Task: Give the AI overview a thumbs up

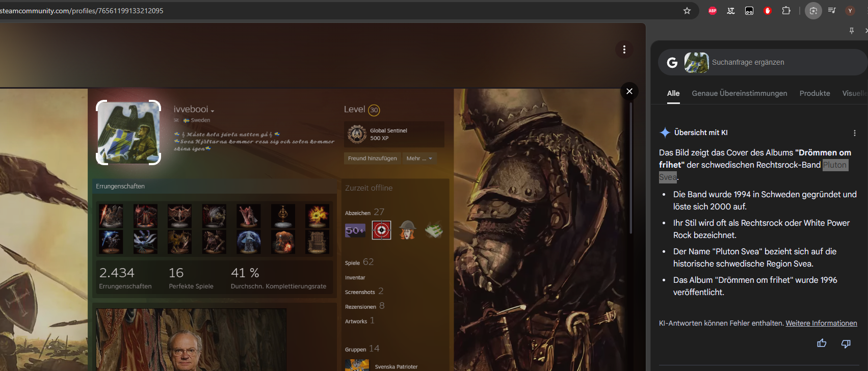Action: (822, 343)
